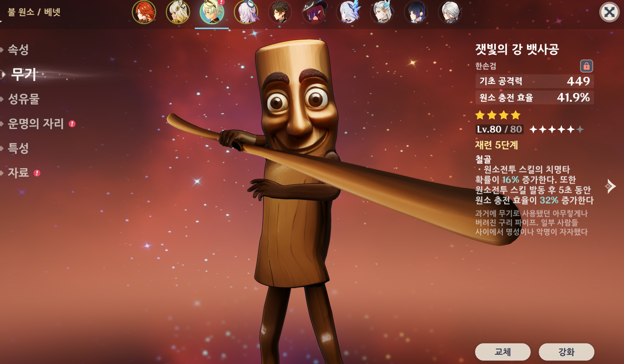Screen dimensions: 624x364
Task: Select the silver-haired character with blue crystals
Action: [348, 12]
